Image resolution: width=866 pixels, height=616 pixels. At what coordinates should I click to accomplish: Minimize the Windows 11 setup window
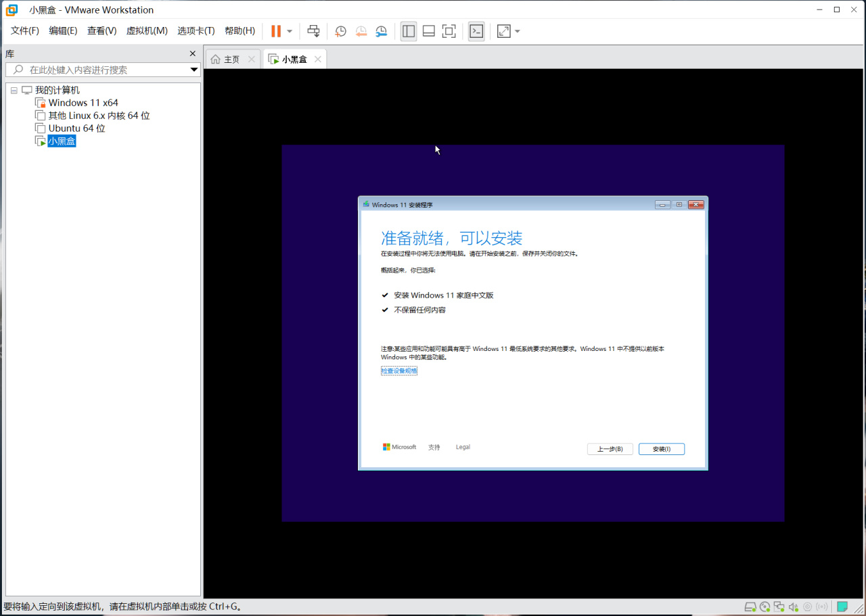[662, 204]
